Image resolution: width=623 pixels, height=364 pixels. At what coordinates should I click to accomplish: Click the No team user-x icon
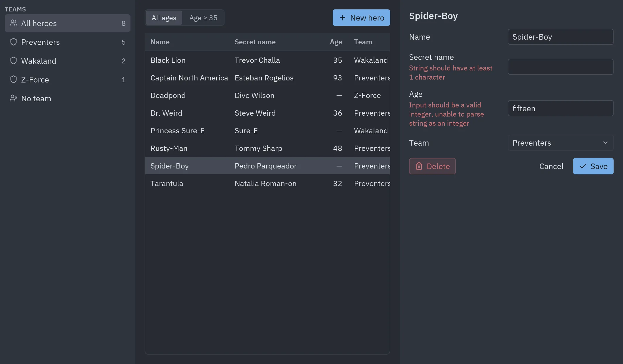14,98
